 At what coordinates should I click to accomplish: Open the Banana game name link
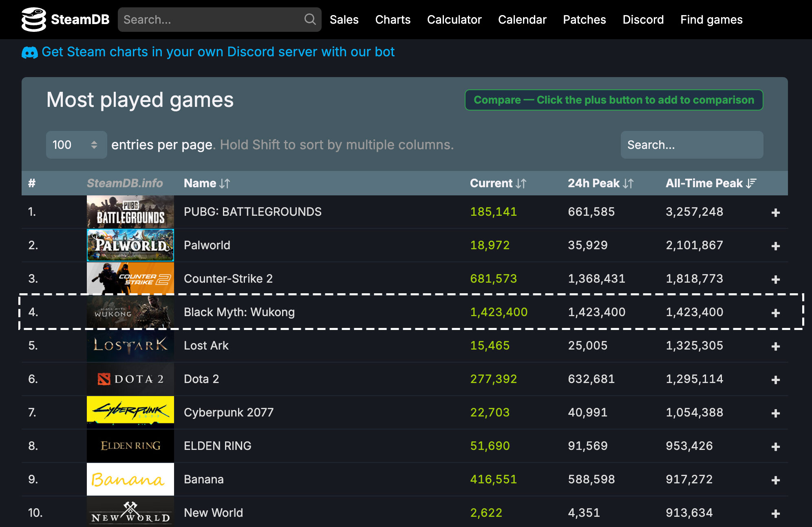pos(204,479)
